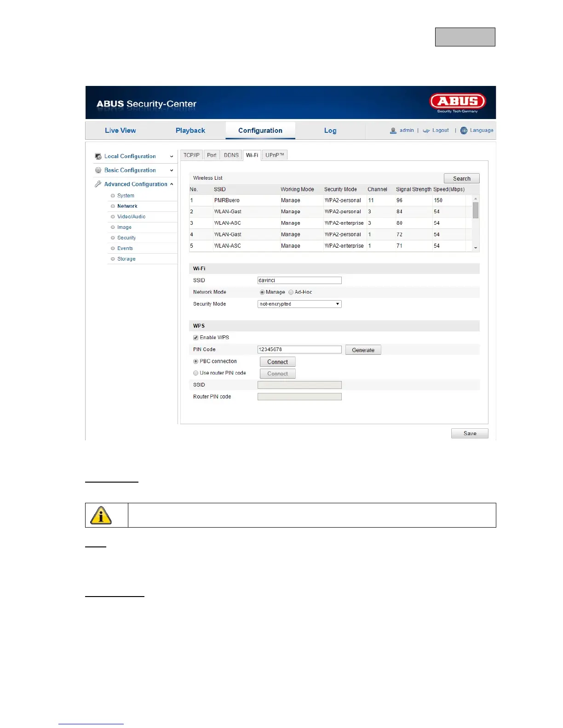
Task: Open Events settings in the sidebar
Action: tap(125, 249)
